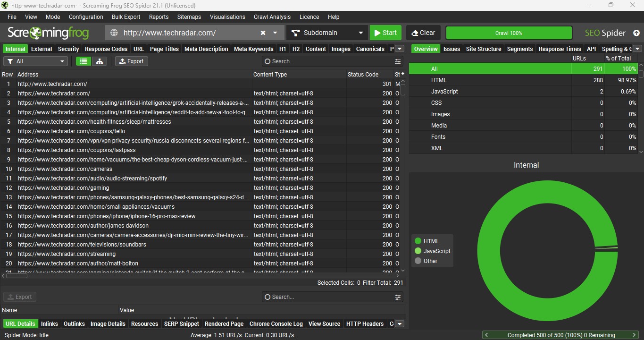Open search filter options in main table
The height and width of the screenshot is (340, 644).
398,61
